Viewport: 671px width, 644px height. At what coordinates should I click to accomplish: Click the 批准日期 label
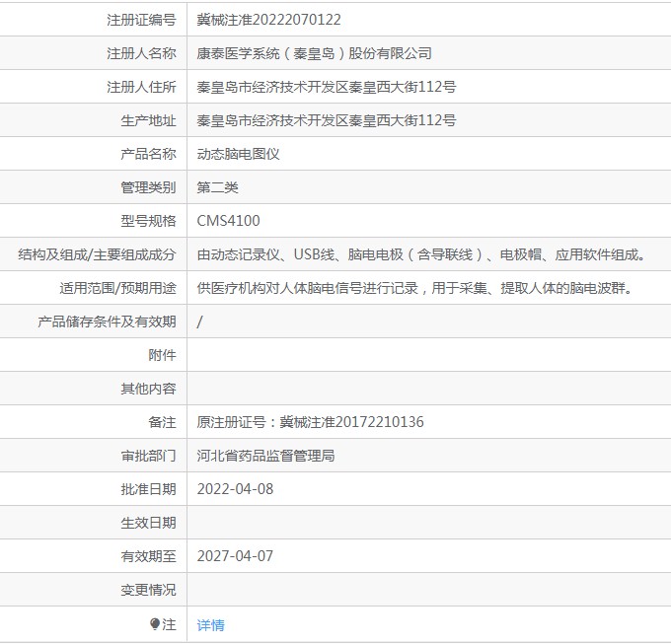tap(148, 489)
